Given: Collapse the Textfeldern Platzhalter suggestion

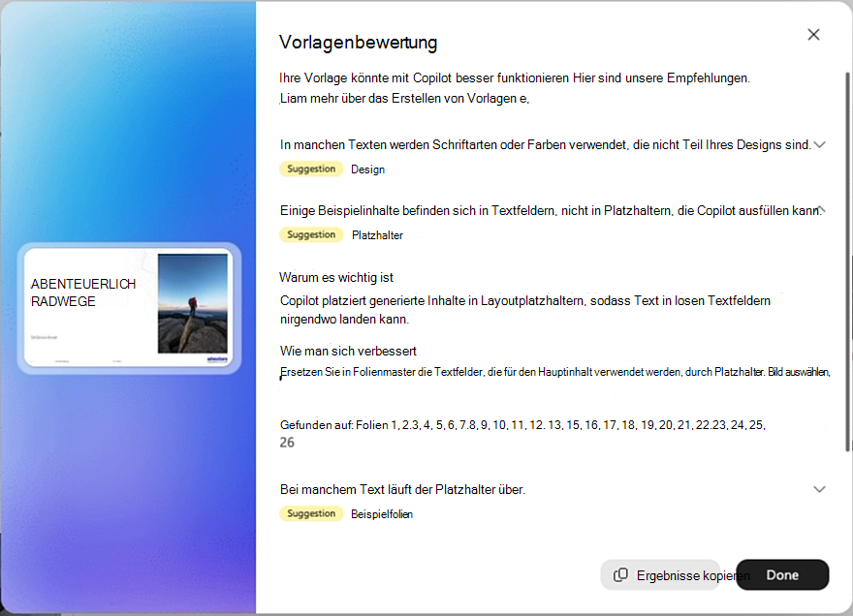Looking at the screenshot, I should [x=821, y=210].
